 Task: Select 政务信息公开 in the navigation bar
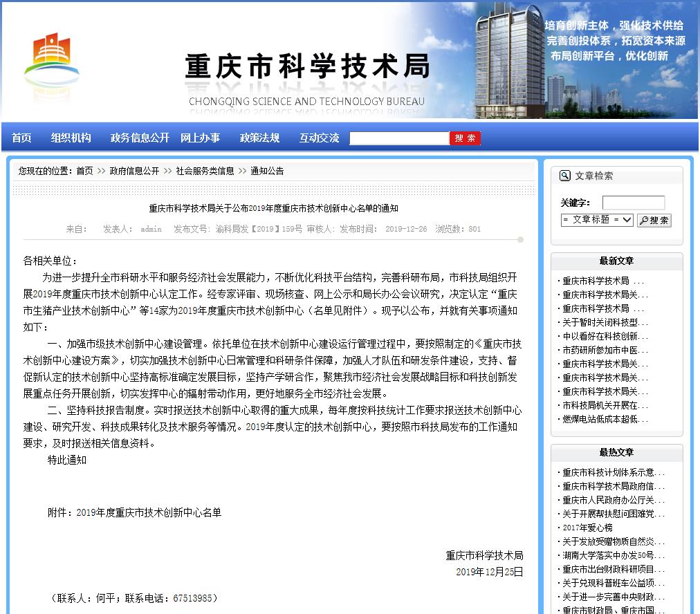(140, 138)
